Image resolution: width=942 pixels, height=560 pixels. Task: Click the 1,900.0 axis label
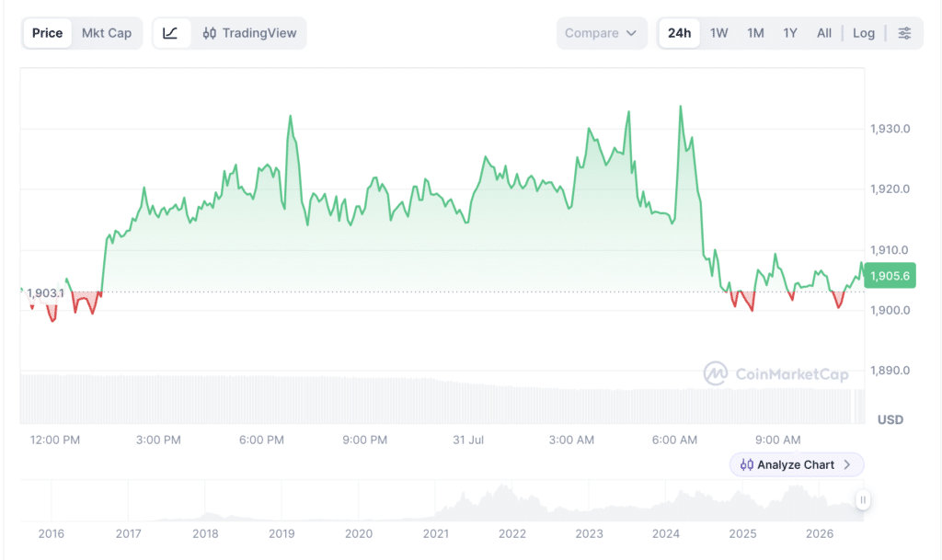coord(890,310)
